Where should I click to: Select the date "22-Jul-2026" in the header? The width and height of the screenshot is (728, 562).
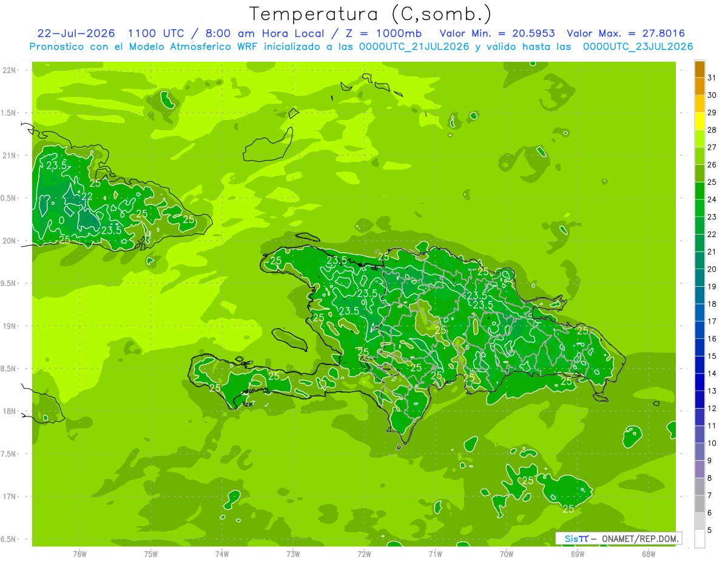pos(76,33)
